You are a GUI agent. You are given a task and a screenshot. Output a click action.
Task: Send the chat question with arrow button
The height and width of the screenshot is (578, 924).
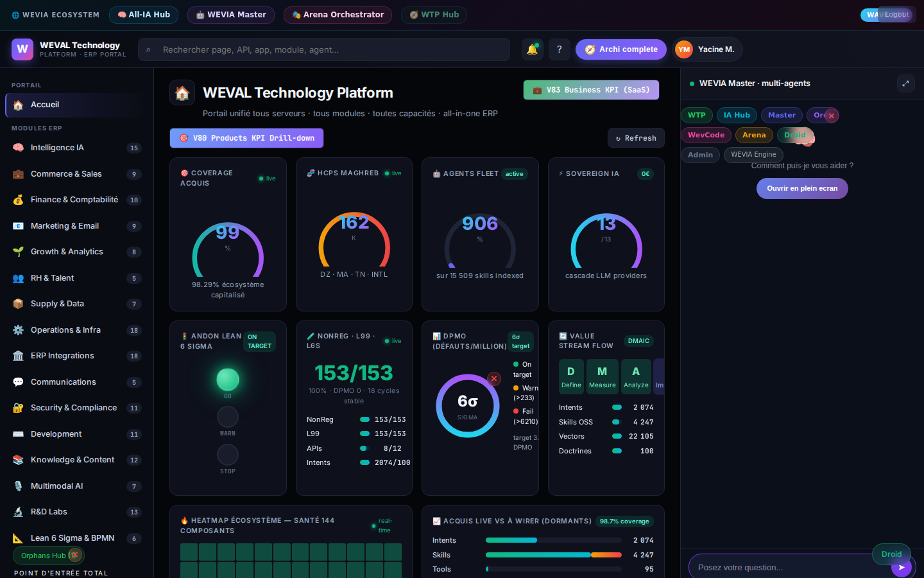point(901,567)
